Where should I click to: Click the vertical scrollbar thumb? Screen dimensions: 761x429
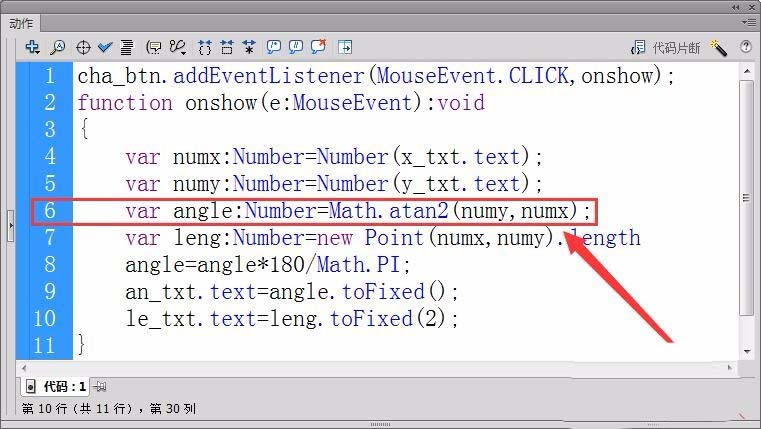pos(746,198)
